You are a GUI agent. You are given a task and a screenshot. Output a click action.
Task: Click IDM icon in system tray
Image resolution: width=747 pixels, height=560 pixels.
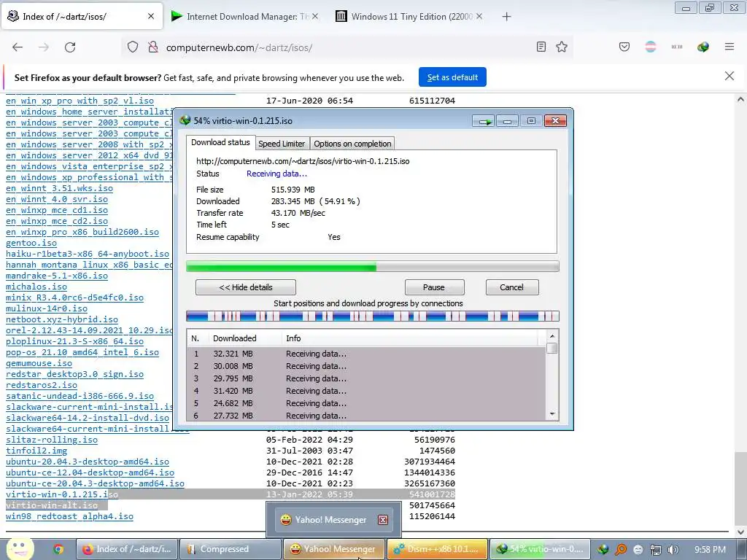coord(603,550)
